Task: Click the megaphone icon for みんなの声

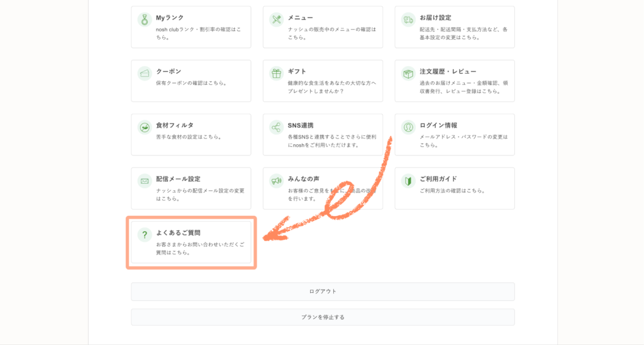Action: point(277,181)
